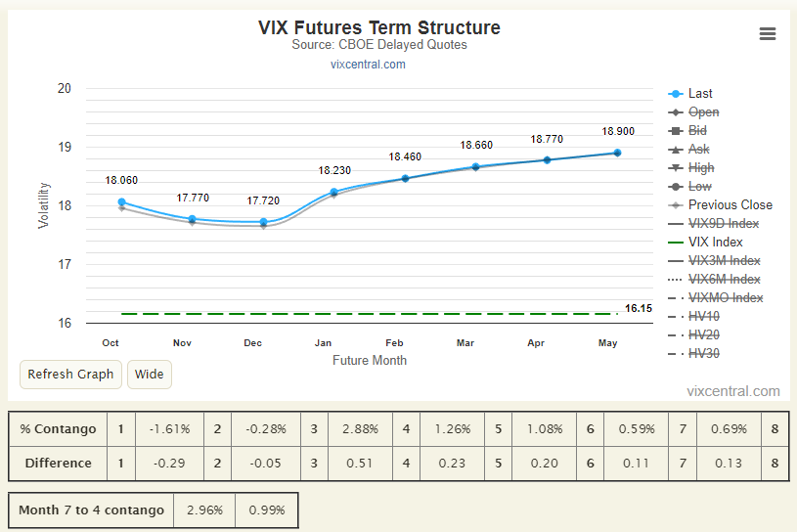The image size is (797, 532).
Task: Select the May 18.900 data point
Action: [x=617, y=153]
